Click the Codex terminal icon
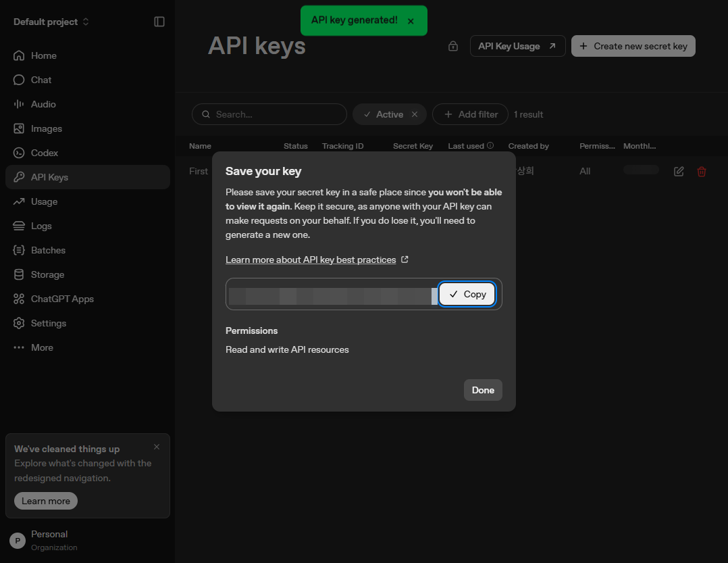This screenshot has height=563, width=728. tap(19, 153)
